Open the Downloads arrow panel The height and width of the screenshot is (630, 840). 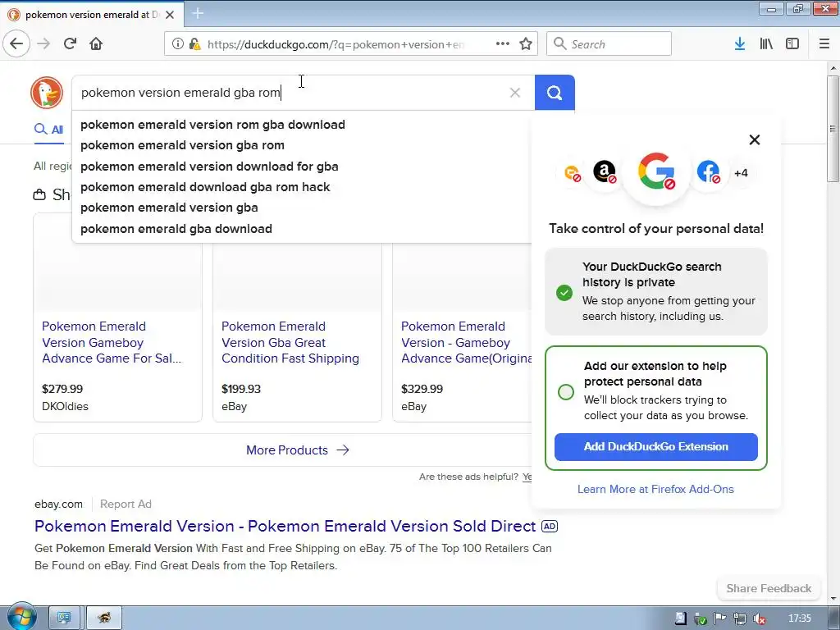tap(740, 44)
